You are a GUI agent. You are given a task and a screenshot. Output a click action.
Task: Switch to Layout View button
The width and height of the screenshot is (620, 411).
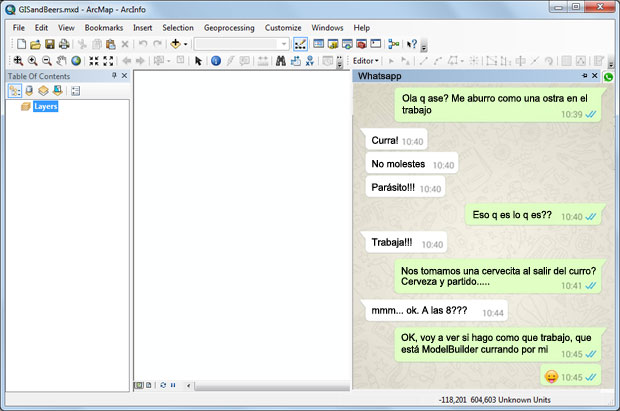[x=149, y=385]
